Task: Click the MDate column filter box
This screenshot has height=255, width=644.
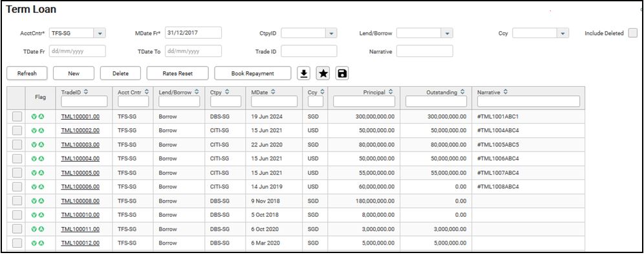Action: pos(274,102)
